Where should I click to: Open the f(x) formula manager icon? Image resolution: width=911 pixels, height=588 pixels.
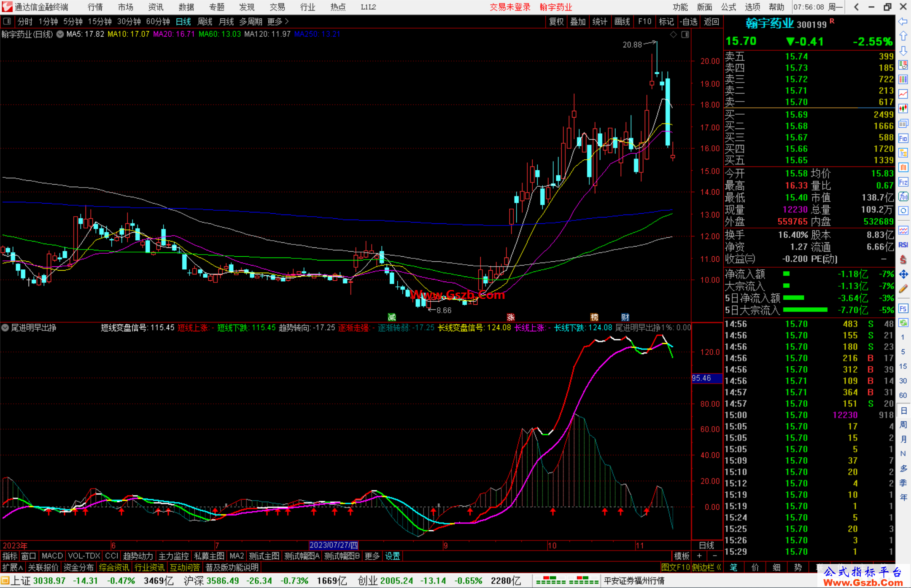click(x=903, y=196)
